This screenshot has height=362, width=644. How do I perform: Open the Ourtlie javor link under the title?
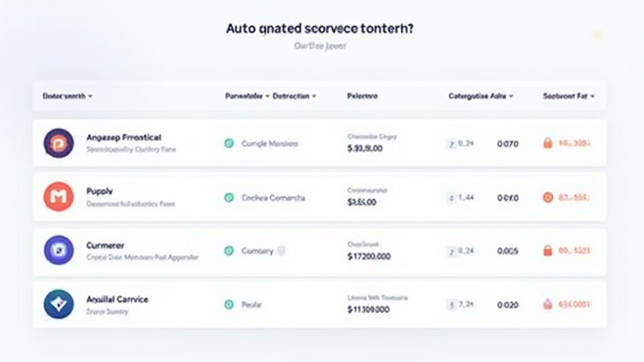coord(321,46)
